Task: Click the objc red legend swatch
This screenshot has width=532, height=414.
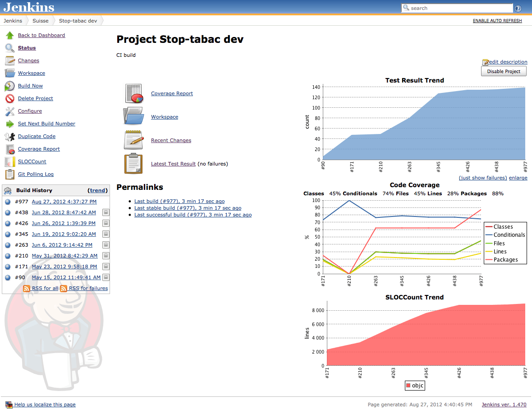Action: [x=408, y=386]
